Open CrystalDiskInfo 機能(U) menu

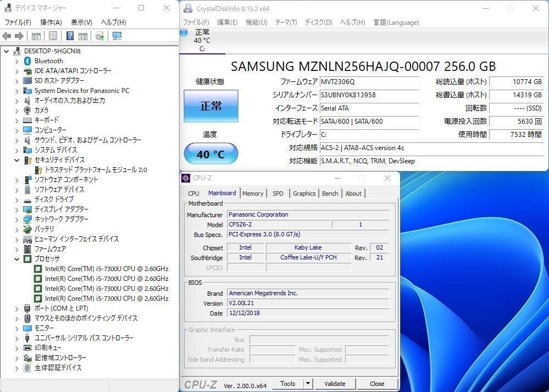point(257,23)
